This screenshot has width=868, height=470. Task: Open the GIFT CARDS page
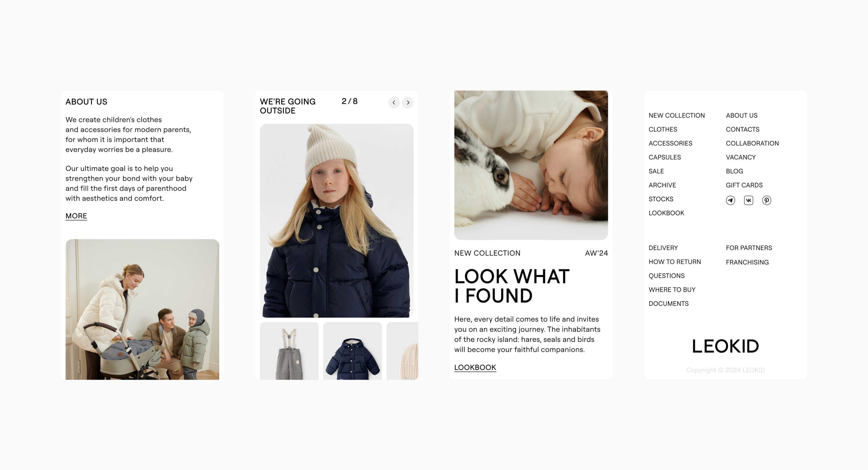click(744, 185)
